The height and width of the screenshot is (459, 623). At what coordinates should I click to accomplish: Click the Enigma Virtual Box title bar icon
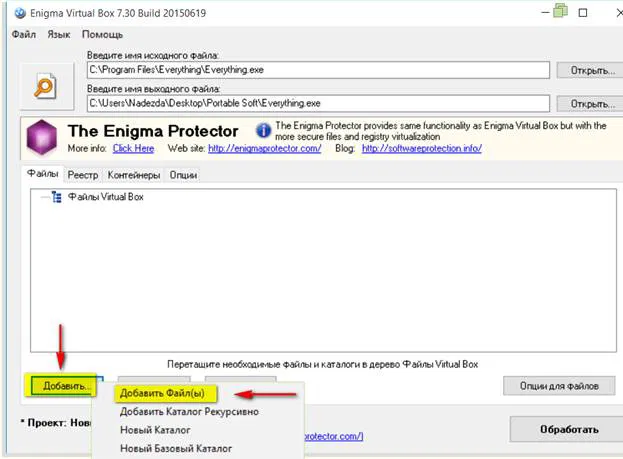[x=20, y=13]
